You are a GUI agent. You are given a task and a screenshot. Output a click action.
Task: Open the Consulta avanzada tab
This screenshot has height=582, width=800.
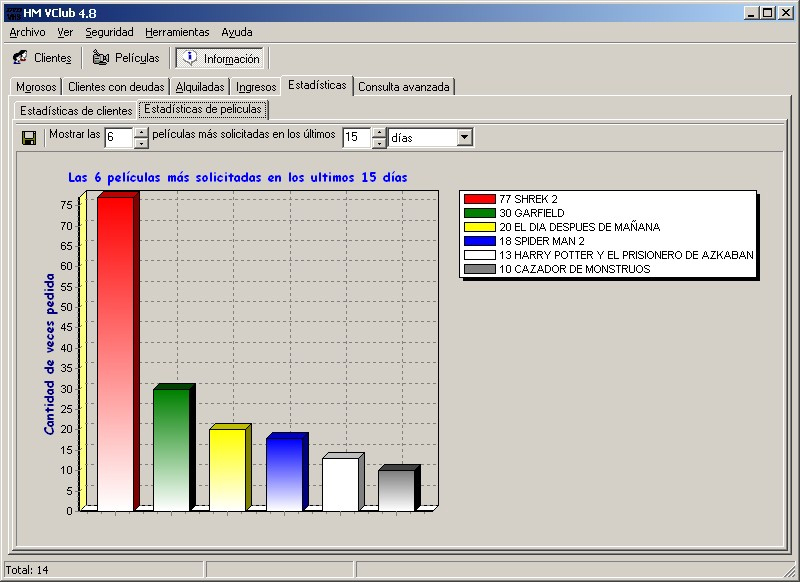405,87
